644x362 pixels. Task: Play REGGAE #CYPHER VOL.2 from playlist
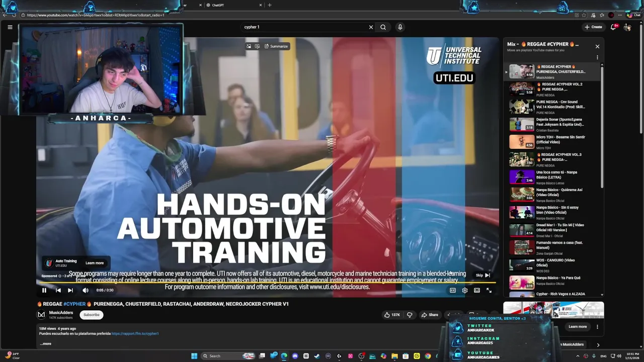552,89
